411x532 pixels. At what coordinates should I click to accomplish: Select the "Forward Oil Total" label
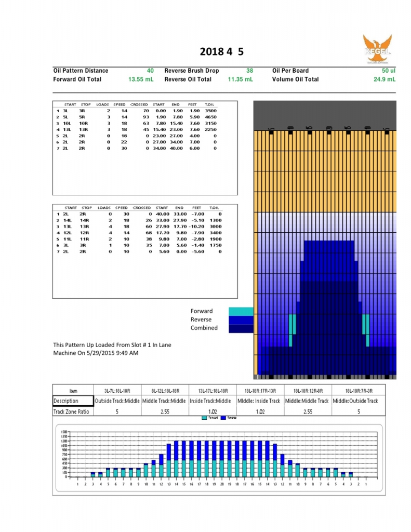coord(77,79)
